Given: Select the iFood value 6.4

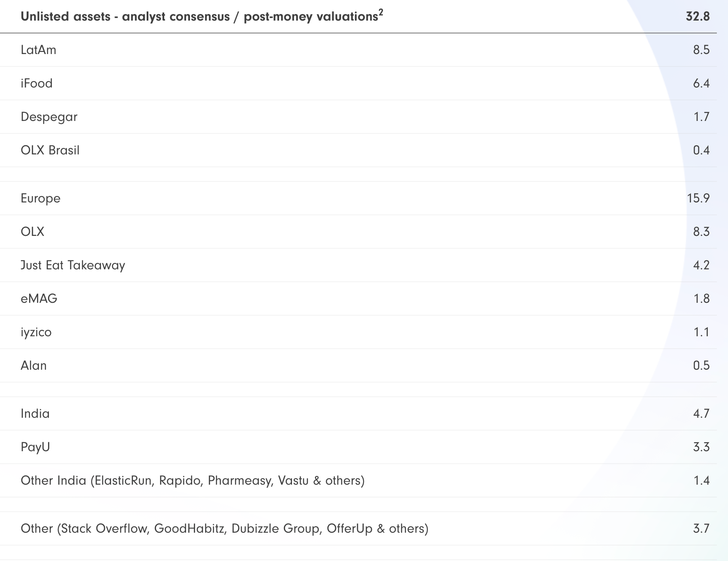Looking at the screenshot, I should [x=701, y=83].
